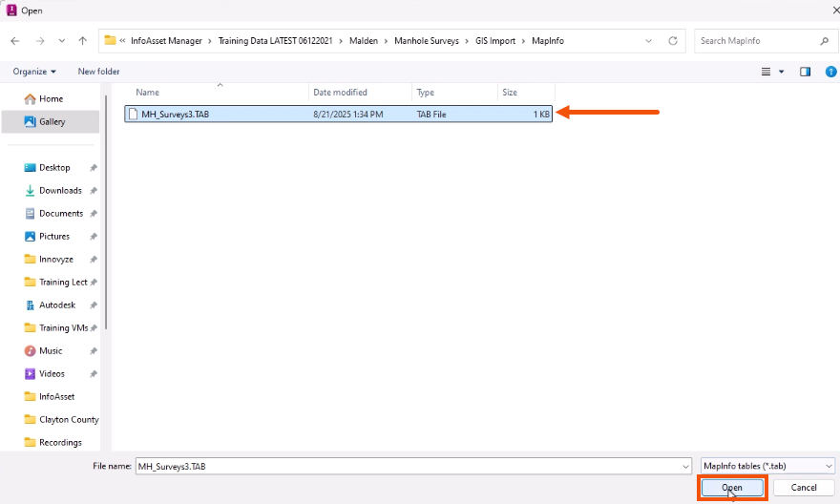Create a New folder
The width and height of the screenshot is (840, 504).
click(98, 72)
